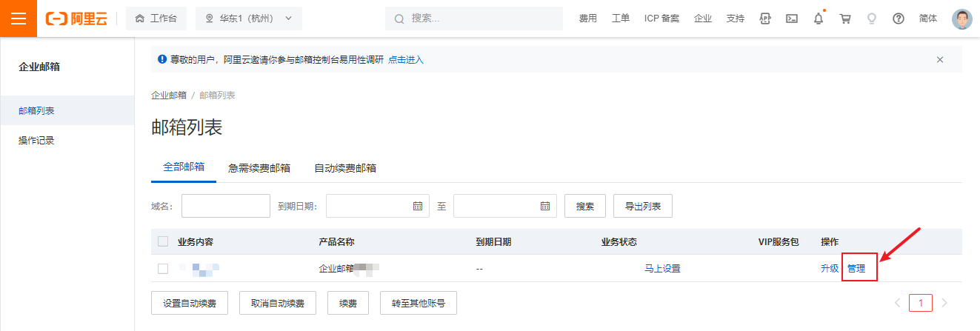The width and height of the screenshot is (980, 331).
Task: Click the app/QR code icon in header
Action: pyautogui.click(x=765, y=19)
